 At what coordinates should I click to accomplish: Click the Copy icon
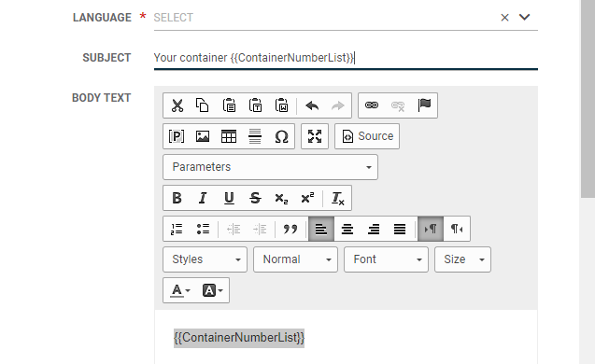pyautogui.click(x=203, y=105)
